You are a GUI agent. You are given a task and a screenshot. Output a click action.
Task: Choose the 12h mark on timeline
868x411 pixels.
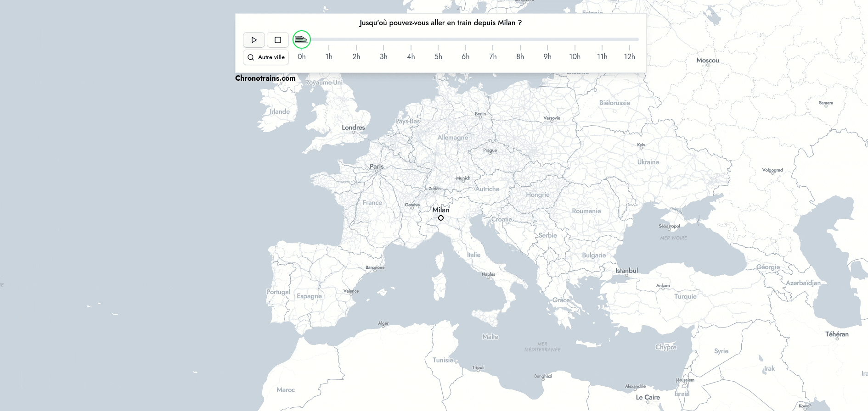pos(629,56)
